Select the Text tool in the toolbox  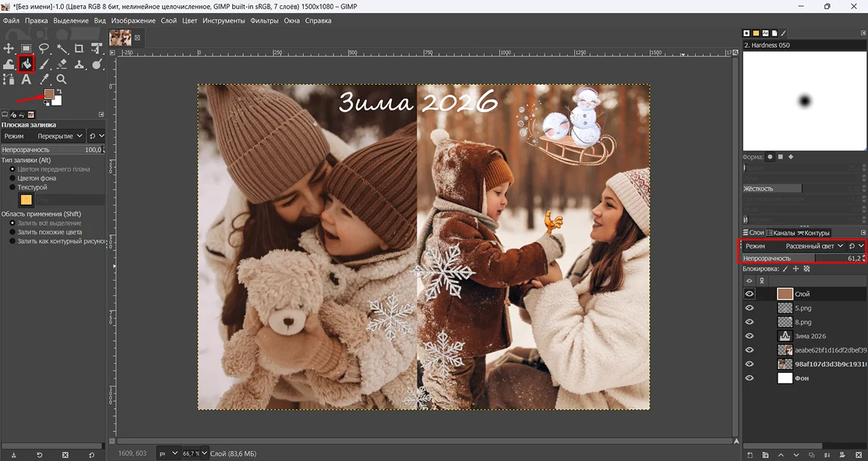point(26,80)
